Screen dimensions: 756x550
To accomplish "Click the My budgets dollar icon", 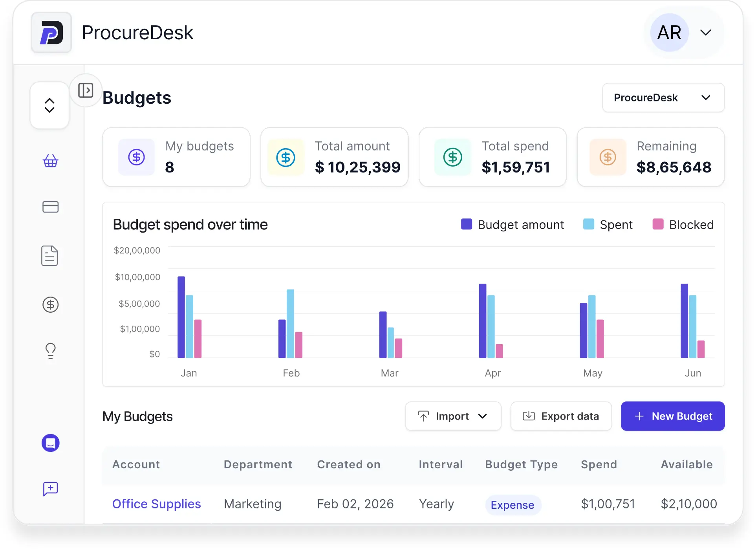I will point(136,157).
